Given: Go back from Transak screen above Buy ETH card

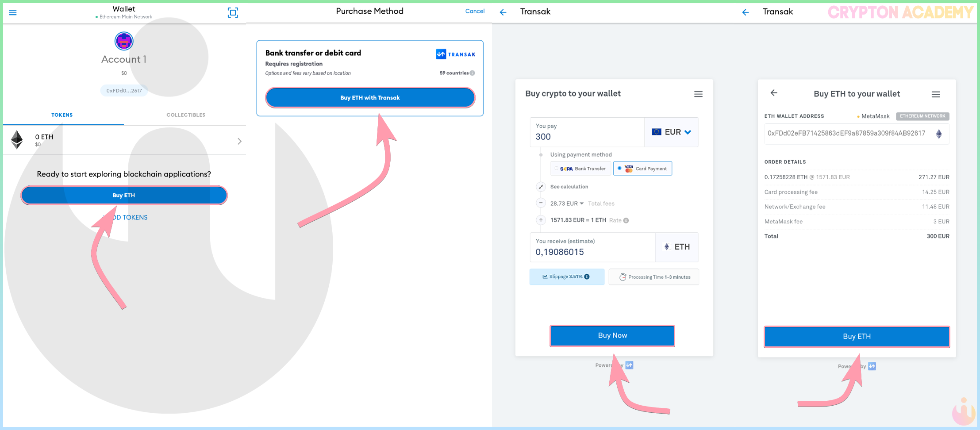Looking at the screenshot, I should 746,12.
